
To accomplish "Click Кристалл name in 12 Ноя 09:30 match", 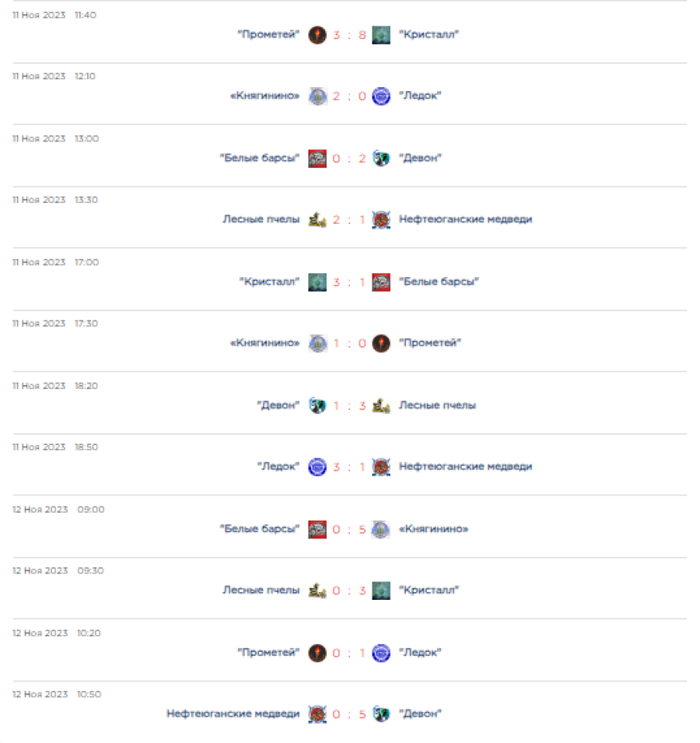I will click(x=429, y=591).
